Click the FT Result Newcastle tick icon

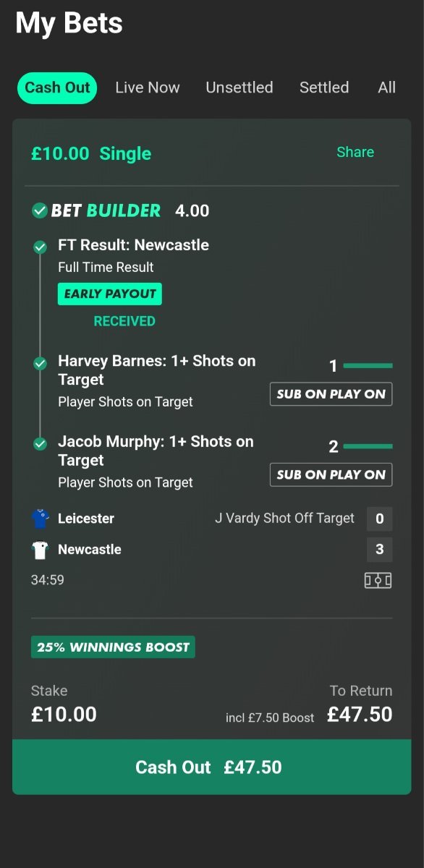click(x=41, y=247)
